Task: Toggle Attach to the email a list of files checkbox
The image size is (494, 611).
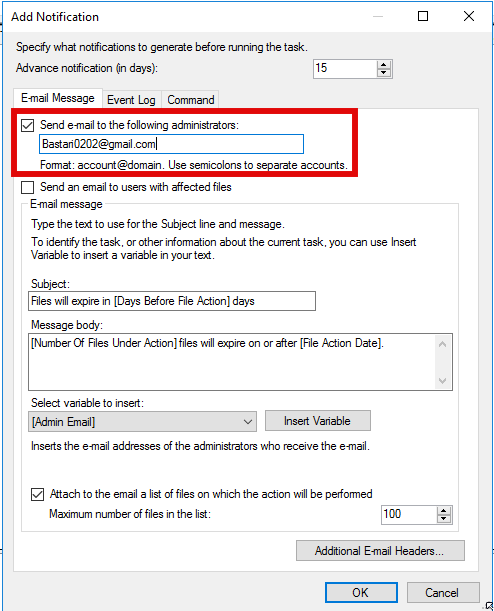Action: click(x=37, y=494)
